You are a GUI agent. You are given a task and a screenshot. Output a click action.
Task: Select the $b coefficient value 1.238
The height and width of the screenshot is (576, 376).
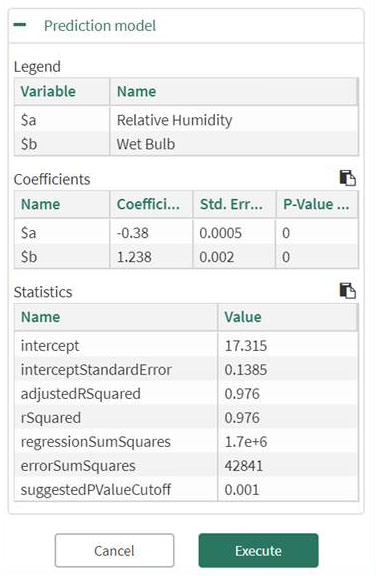134,257
